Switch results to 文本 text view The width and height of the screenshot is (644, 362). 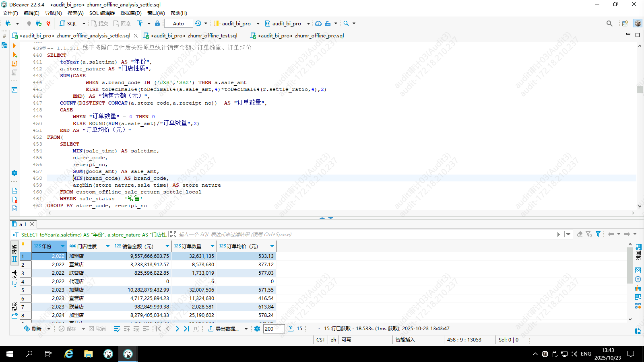14,278
